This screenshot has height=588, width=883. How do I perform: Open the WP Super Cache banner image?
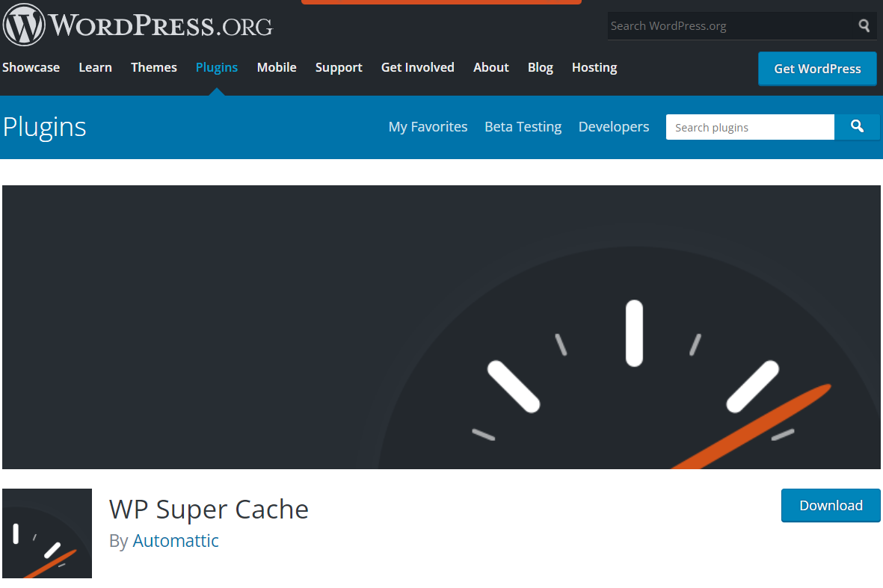(x=441, y=327)
